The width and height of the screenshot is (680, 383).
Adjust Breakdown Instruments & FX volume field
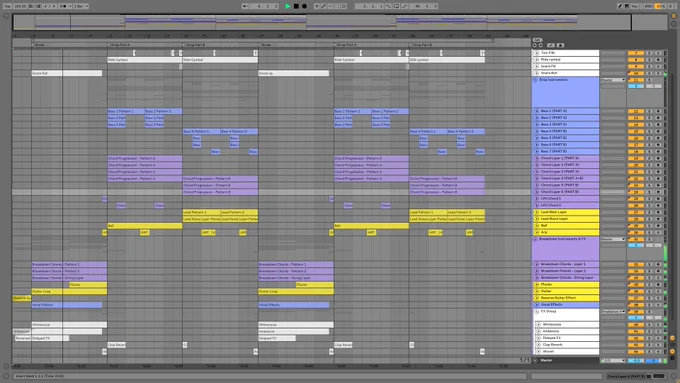pyautogui.click(x=636, y=245)
